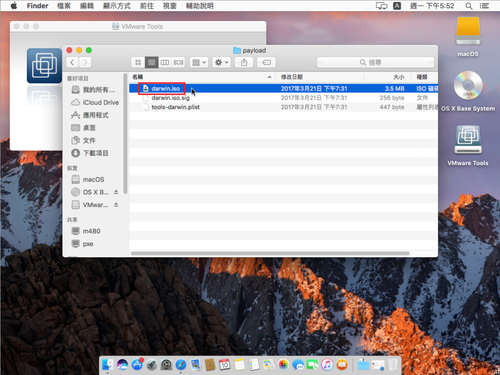Open the 顯示方式 menu
Screen dimensions: 500x375
pos(117,6)
